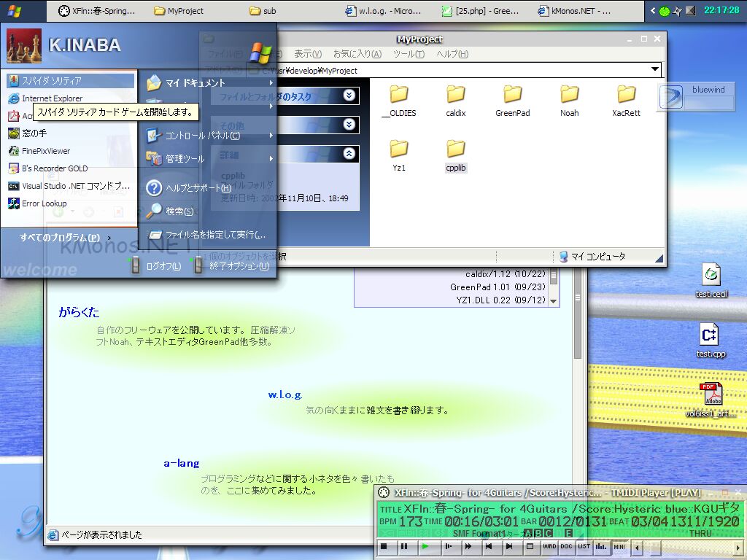Expand 管理ツール in the Start menu
This screenshot has width=747, height=560.
pyautogui.click(x=209, y=158)
